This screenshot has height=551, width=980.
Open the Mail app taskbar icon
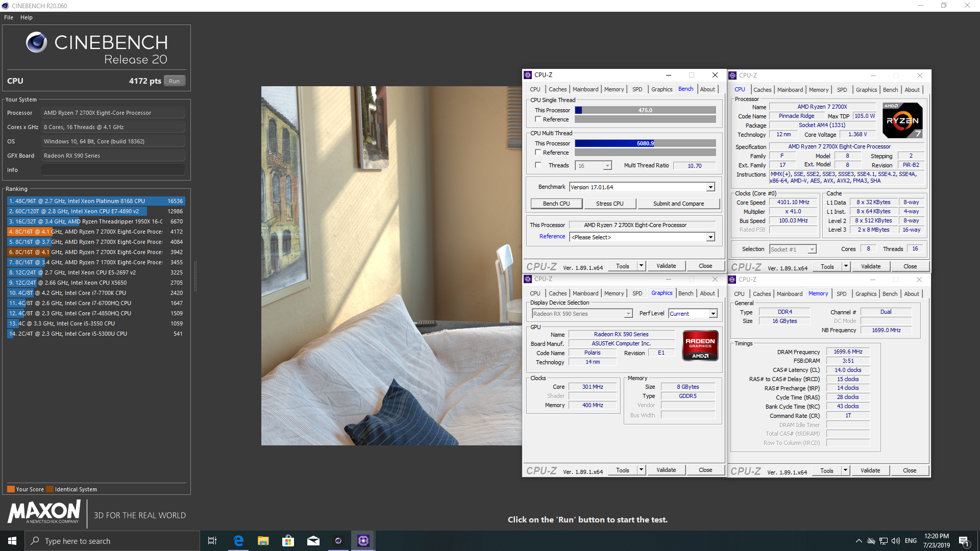(313, 541)
